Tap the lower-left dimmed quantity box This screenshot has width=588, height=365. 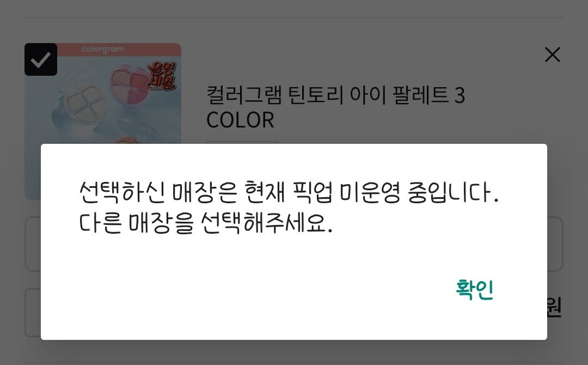pyautogui.click(x=33, y=313)
